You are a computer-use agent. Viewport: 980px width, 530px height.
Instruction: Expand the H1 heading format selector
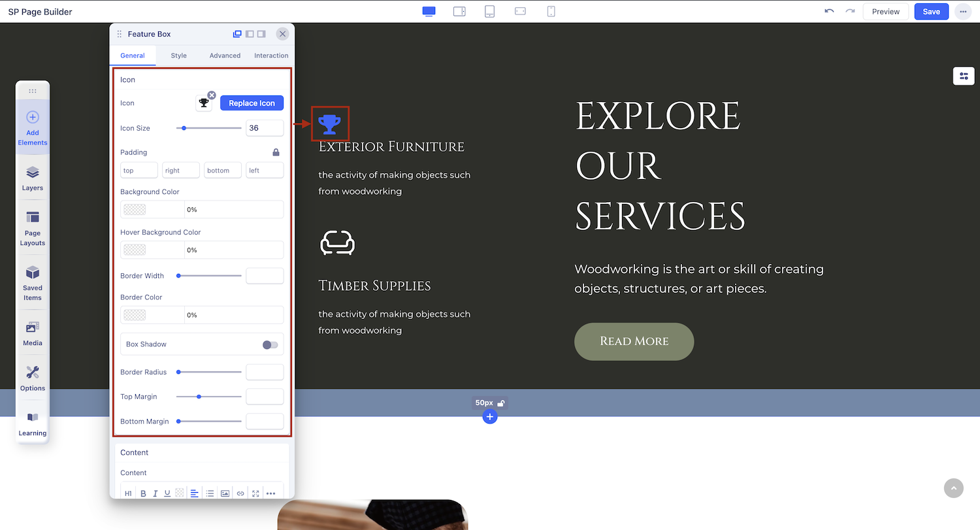coord(128,493)
